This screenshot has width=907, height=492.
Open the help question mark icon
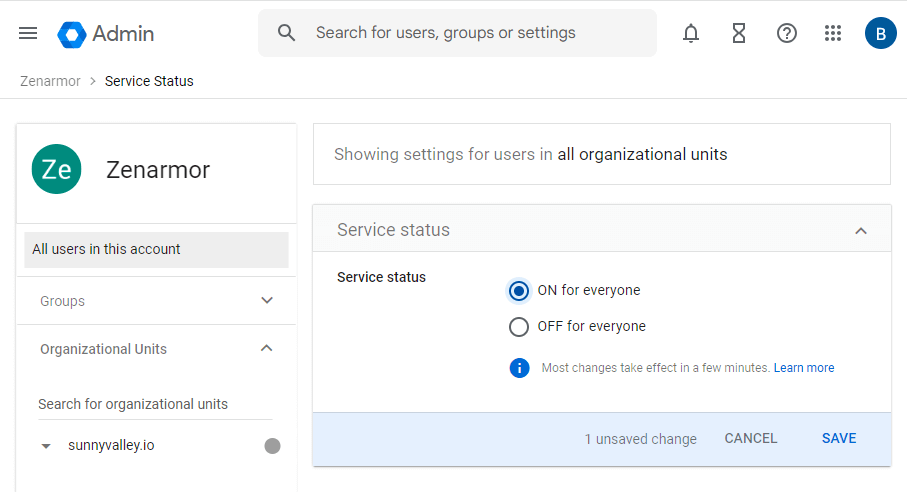coord(787,33)
